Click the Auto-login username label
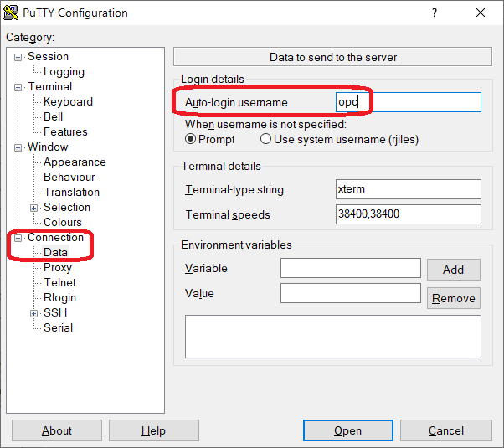 pos(236,103)
